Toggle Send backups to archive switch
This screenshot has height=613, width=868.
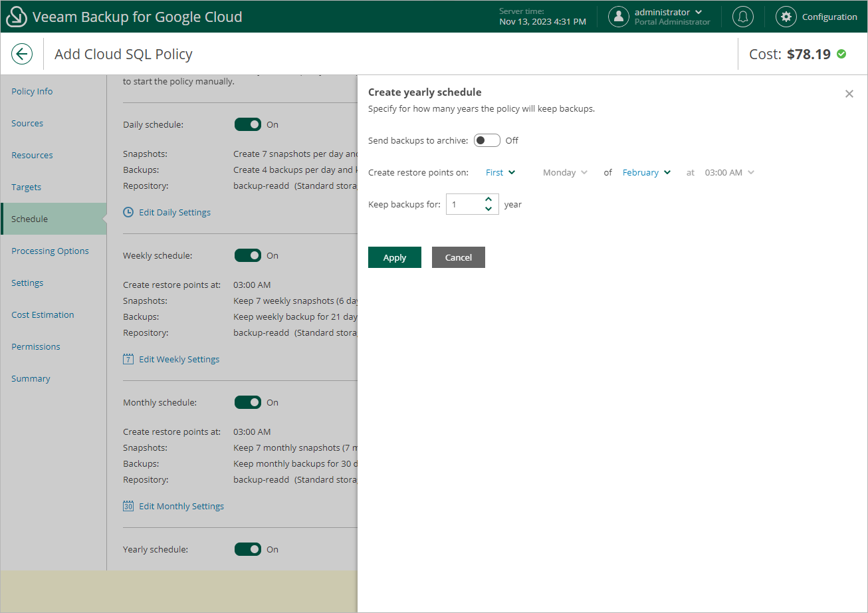(487, 140)
